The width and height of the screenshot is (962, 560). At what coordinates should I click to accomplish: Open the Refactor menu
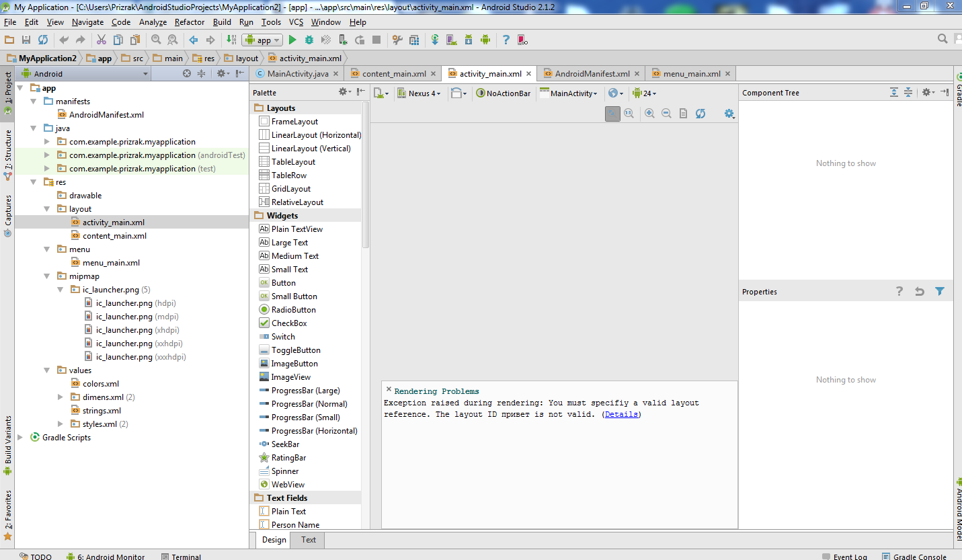point(190,22)
